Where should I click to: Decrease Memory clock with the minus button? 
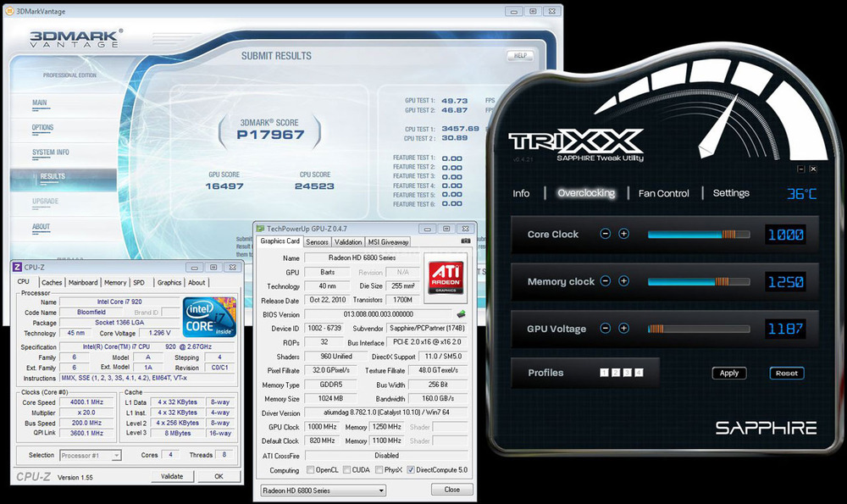click(606, 281)
